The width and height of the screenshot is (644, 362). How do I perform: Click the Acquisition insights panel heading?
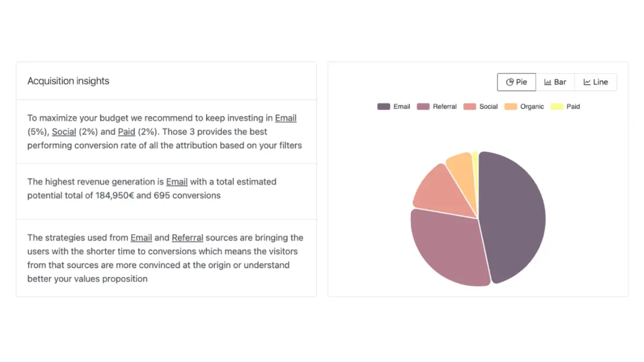point(68,81)
